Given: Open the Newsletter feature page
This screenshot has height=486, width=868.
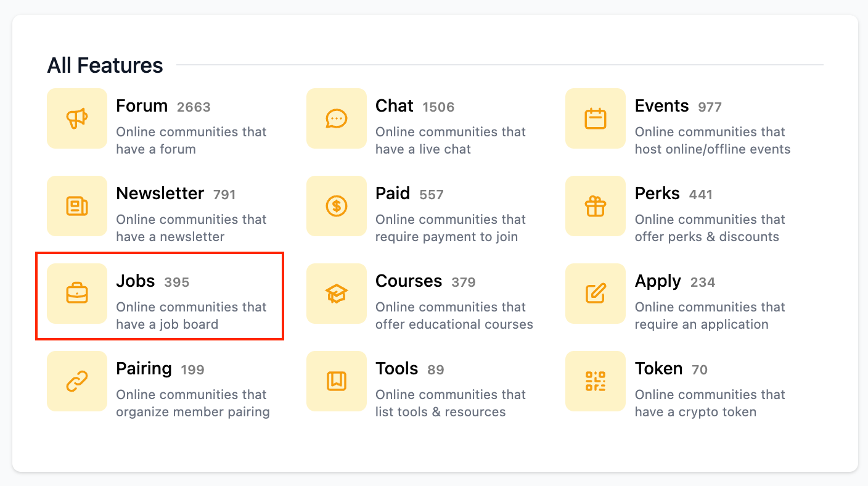Looking at the screenshot, I should click(x=160, y=193).
